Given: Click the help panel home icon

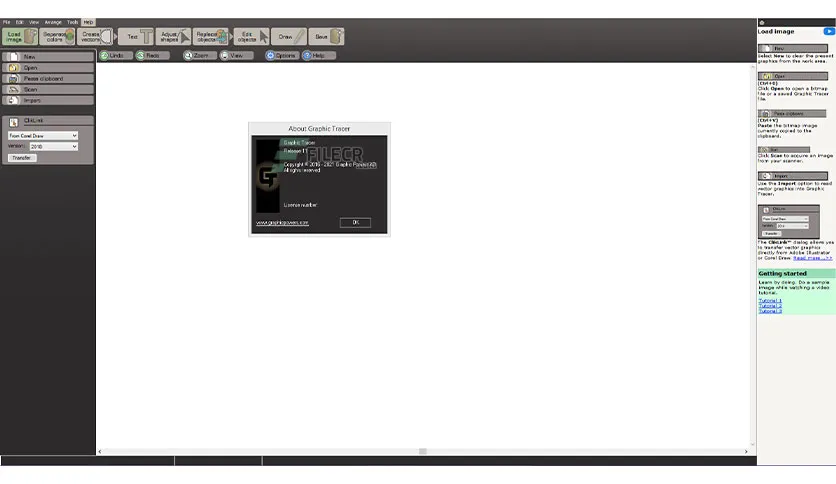Looking at the screenshot, I should pyautogui.click(x=762, y=23).
